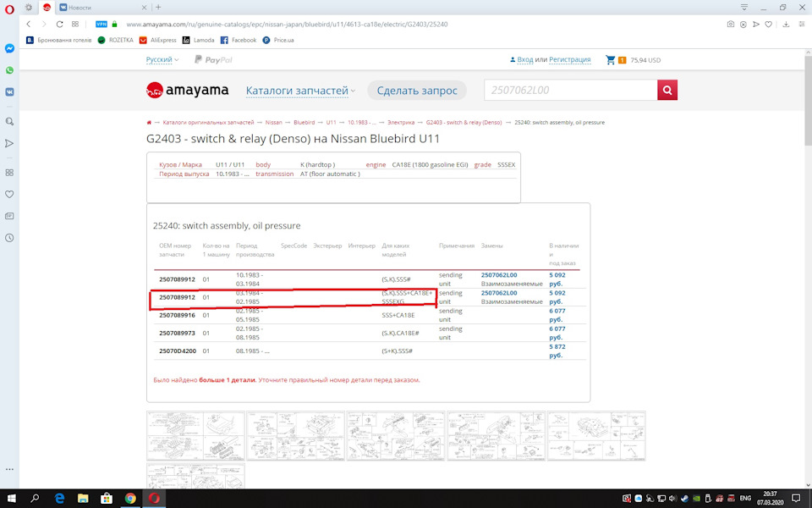Open Microsoft Edge from the taskbar
The width and height of the screenshot is (812, 508).
(x=59, y=498)
